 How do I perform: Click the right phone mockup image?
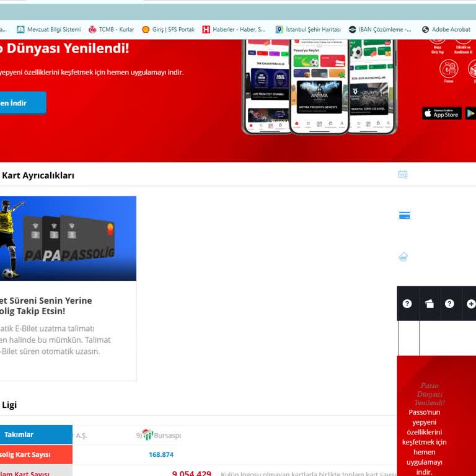pos(372,87)
